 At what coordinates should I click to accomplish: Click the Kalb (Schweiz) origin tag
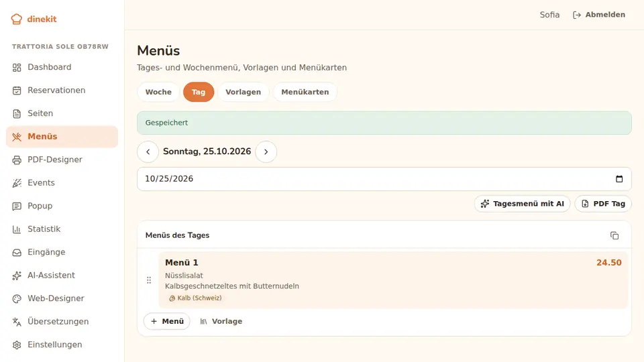coord(195,298)
